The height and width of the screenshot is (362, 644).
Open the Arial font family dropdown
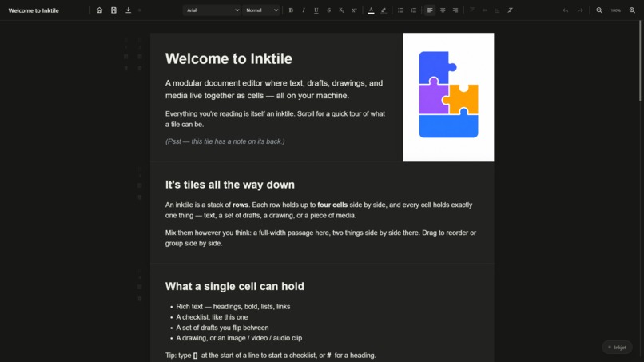[212, 10]
